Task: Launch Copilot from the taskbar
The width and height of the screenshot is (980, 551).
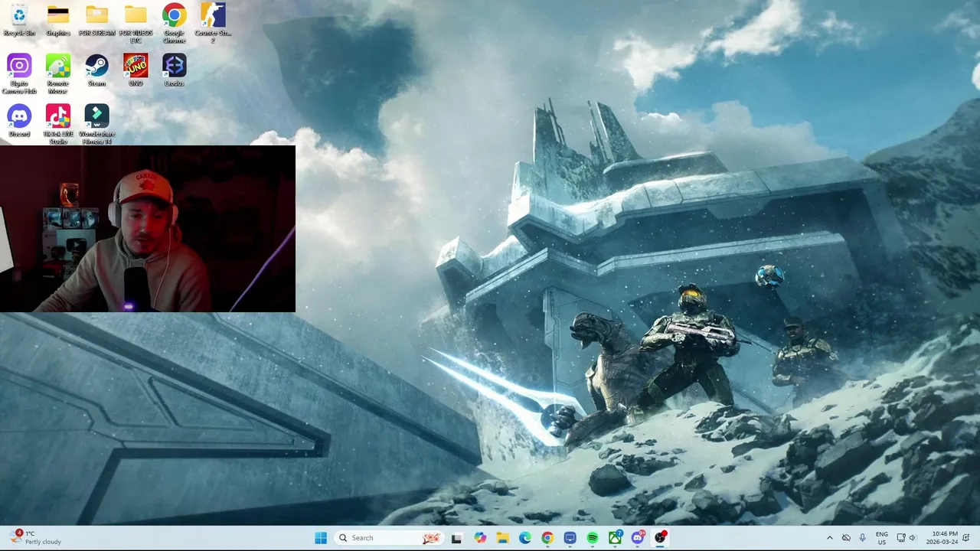Action: pos(480,538)
